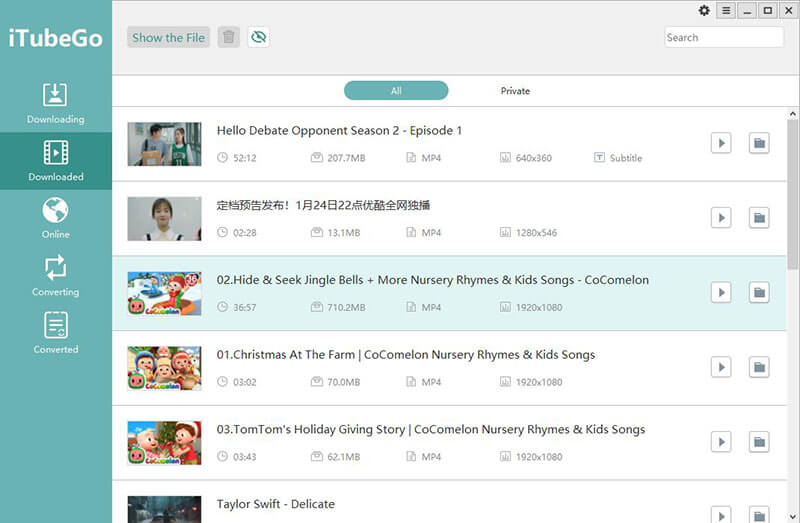Image resolution: width=800 pixels, height=523 pixels.
Task: Click the 70.0MB file size value
Action: 344,382
